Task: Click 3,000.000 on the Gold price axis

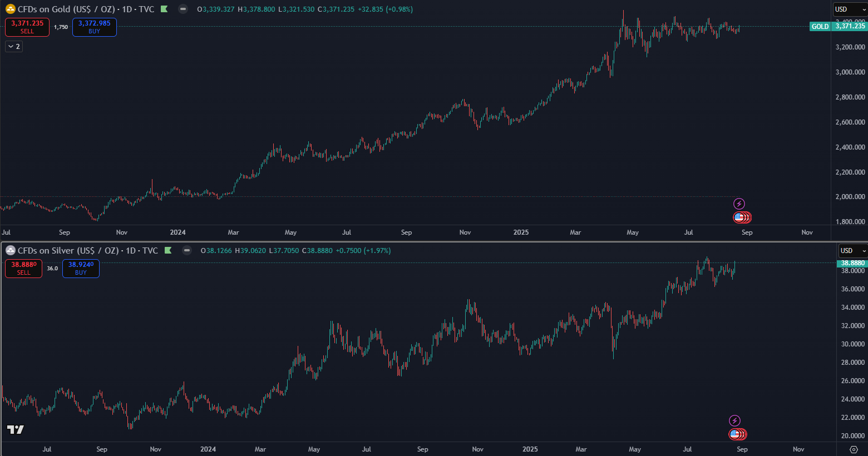Action: tap(850, 72)
